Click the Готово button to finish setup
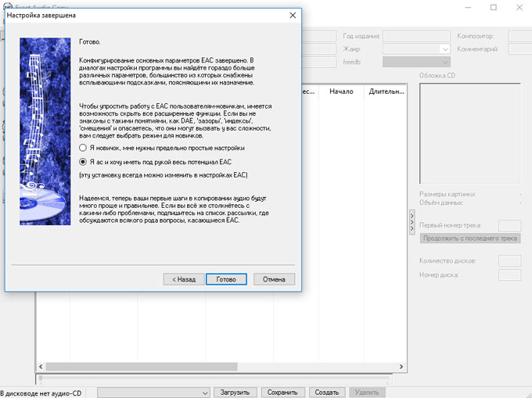 pos(226,278)
